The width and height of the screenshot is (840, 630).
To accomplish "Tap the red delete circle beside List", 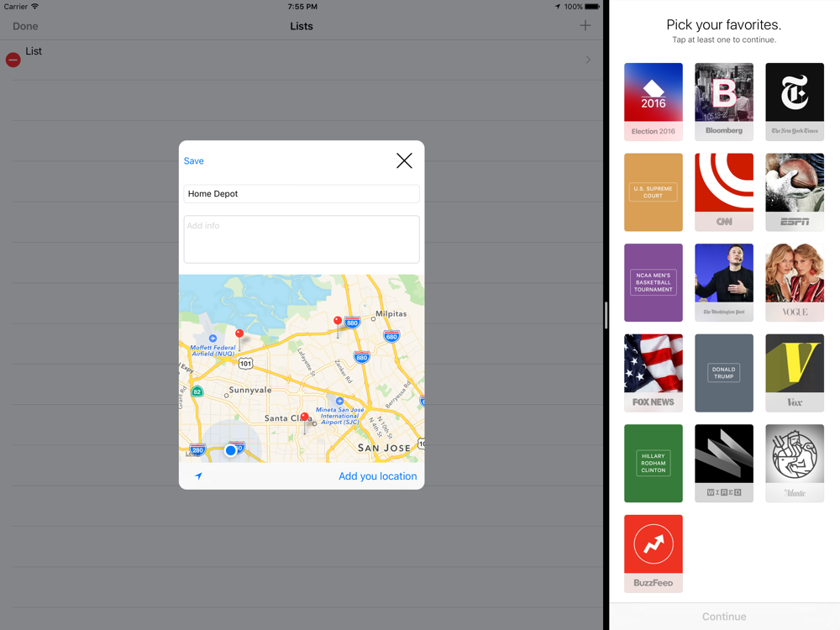I will pyautogui.click(x=13, y=60).
